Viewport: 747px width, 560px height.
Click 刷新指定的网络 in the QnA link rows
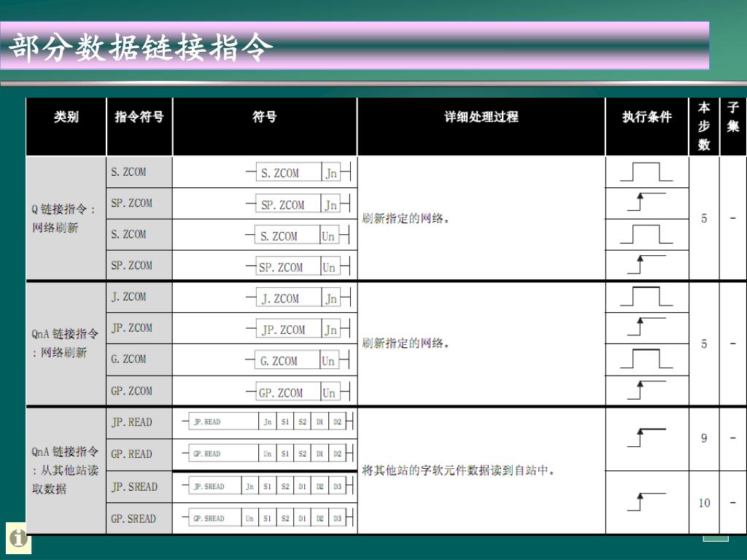[406, 343]
